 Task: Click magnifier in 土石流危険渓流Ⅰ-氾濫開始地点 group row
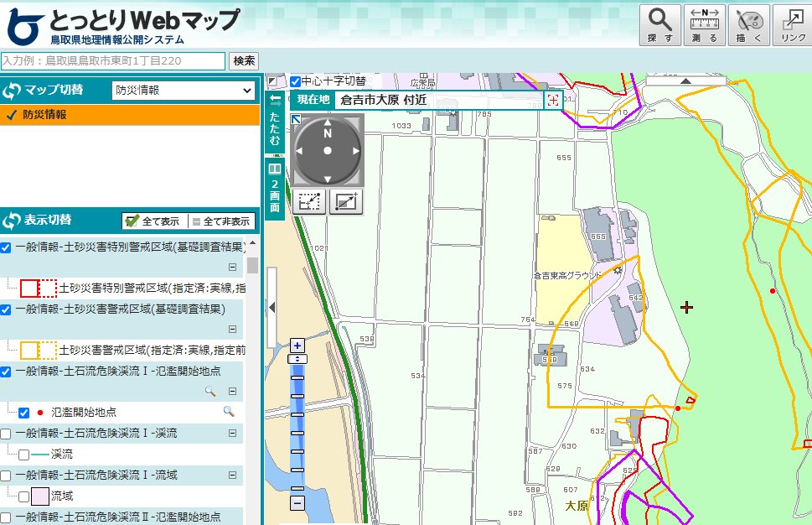tap(210, 392)
